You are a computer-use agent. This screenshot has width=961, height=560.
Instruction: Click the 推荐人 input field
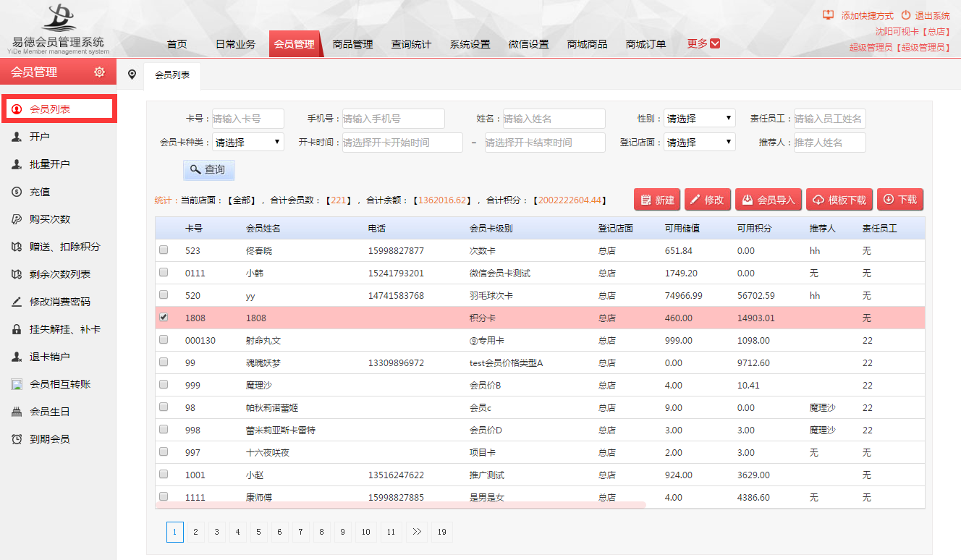[830, 143]
